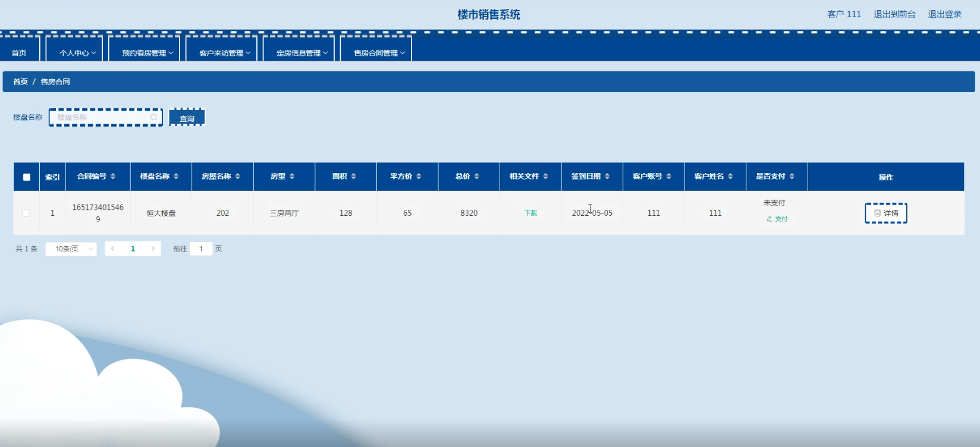The height and width of the screenshot is (447, 980).
Task: Click the sort arrows in 客户账号 column header
Action: click(669, 177)
